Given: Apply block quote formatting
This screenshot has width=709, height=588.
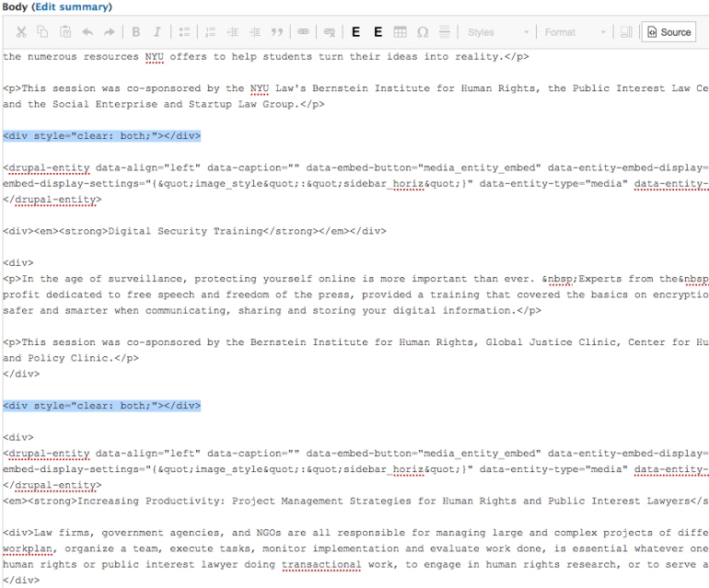Looking at the screenshot, I should [277, 32].
